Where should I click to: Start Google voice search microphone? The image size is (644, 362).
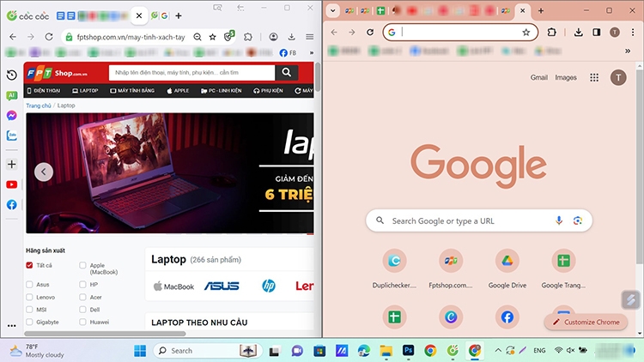[559, 220]
